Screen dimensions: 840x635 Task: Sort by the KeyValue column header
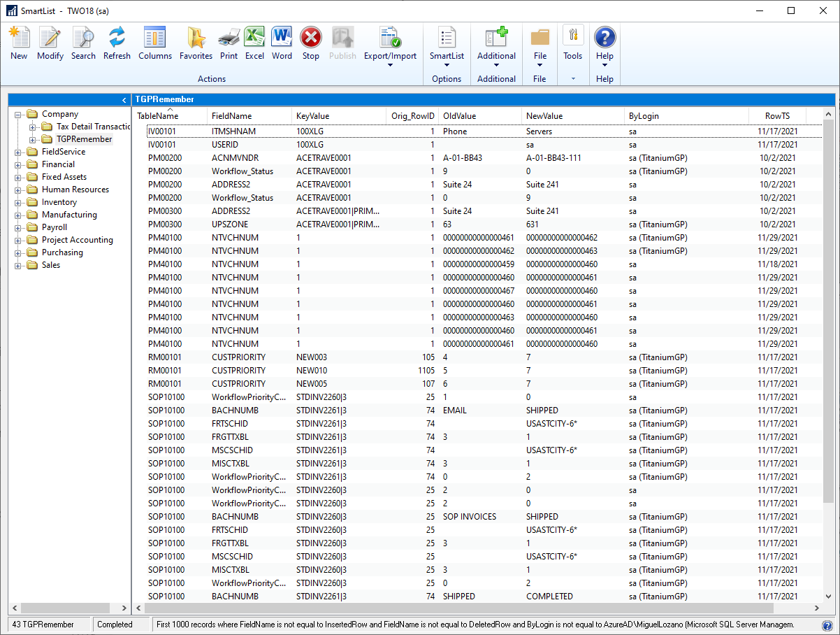tap(339, 115)
